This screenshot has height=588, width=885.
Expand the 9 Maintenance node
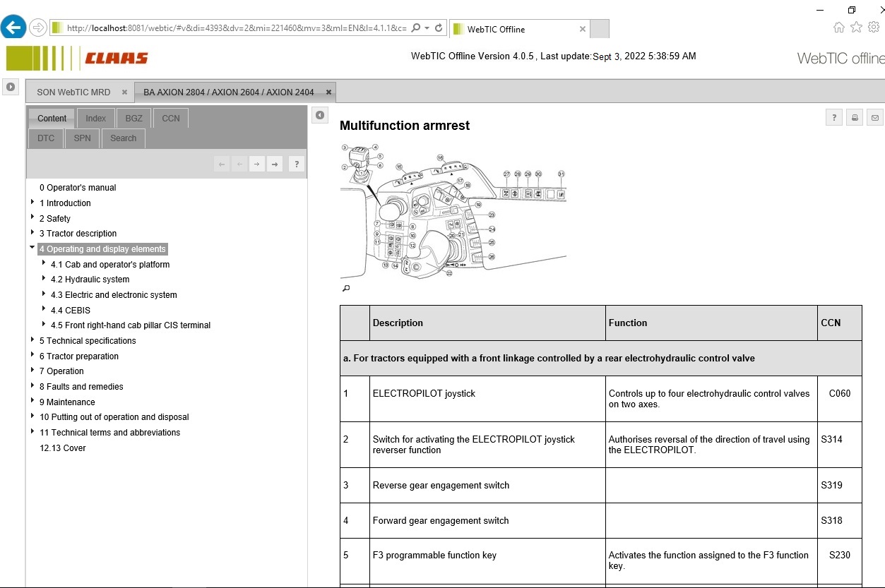(x=32, y=402)
